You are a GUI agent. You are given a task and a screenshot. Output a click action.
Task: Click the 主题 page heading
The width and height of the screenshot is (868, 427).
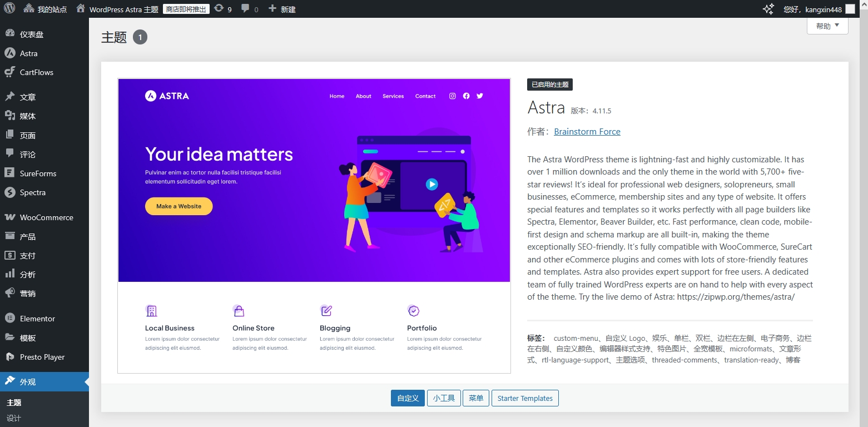click(114, 37)
